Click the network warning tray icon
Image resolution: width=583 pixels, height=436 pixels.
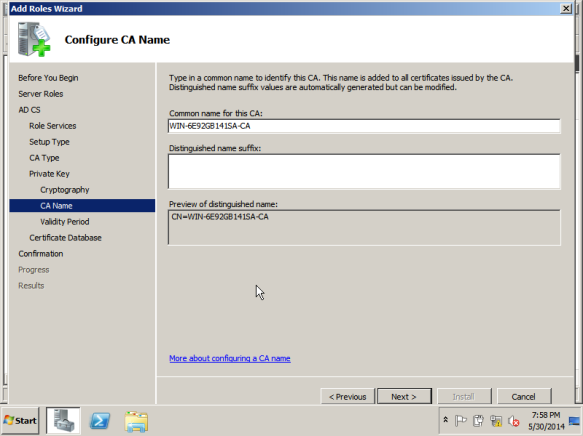pos(496,421)
